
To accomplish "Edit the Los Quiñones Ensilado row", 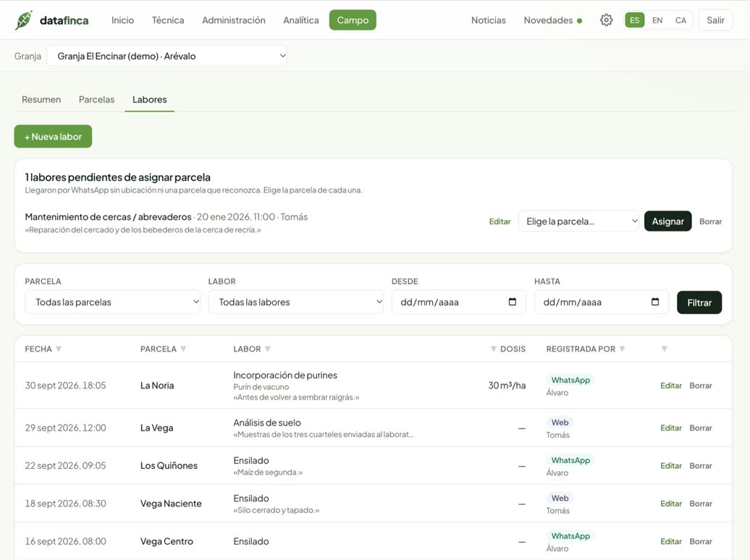I will 670,465.
